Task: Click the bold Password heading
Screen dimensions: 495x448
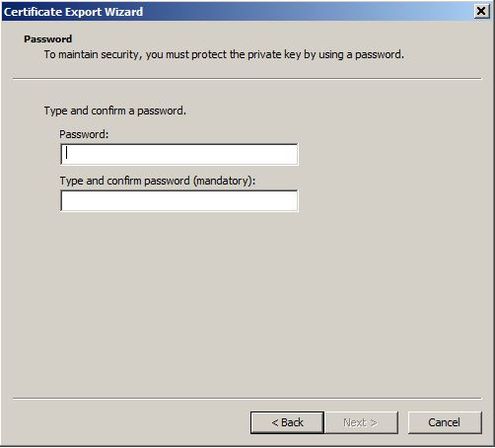Action: (x=48, y=39)
